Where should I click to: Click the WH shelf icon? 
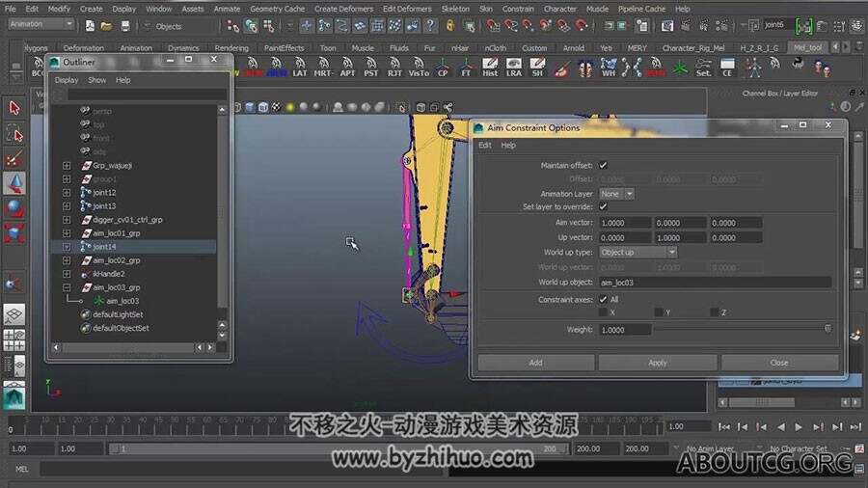[x=609, y=67]
